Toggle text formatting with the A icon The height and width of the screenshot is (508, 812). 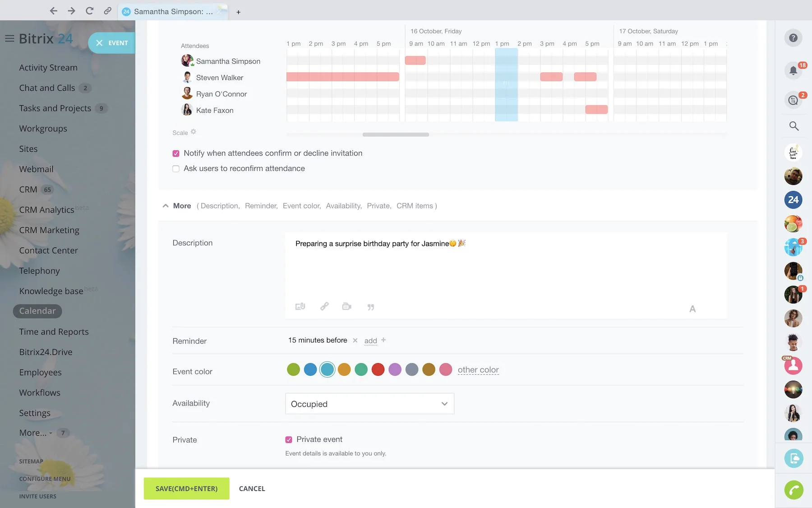[x=692, y=309]
